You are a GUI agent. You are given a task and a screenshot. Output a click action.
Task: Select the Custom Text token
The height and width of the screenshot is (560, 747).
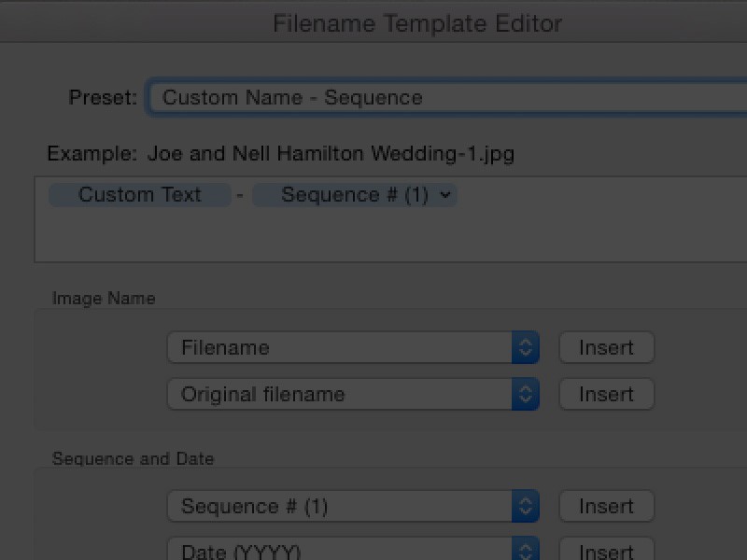(138, 195)
